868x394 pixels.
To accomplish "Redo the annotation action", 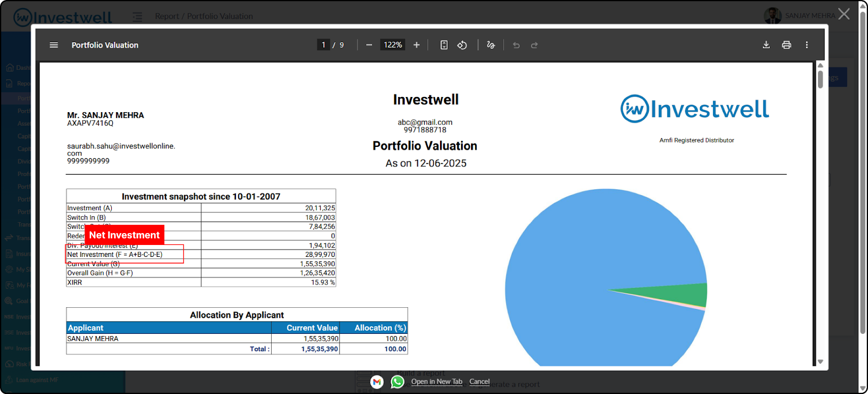I will click(534, 45).
